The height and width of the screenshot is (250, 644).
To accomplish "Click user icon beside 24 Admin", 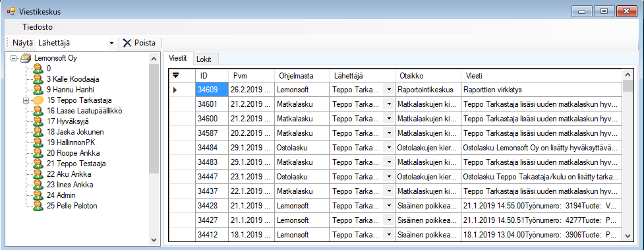I will coord(38,195).
